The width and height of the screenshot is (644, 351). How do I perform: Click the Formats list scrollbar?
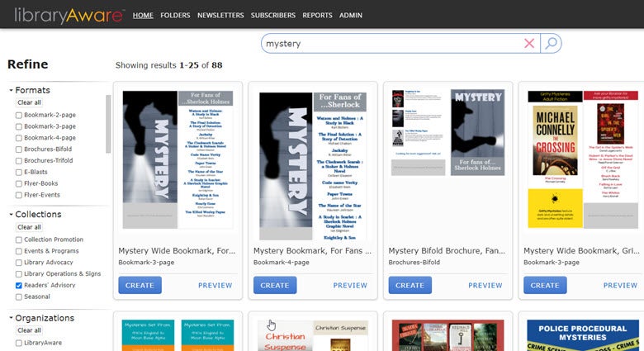tap(108, 124)
